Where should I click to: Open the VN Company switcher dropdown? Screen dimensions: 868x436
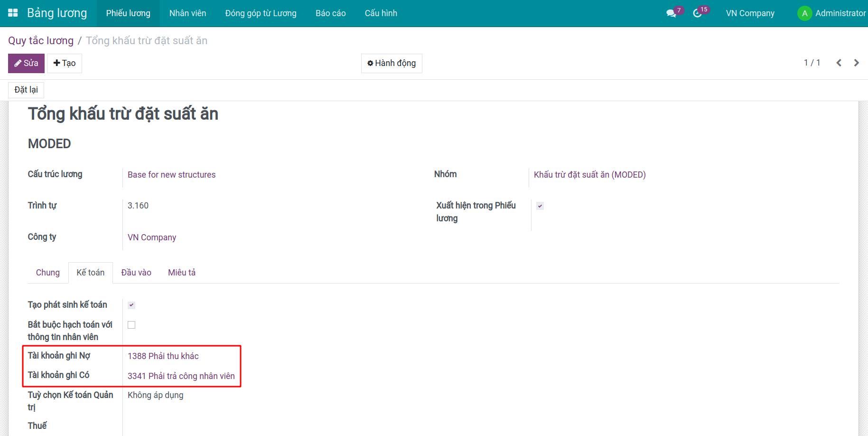pyautogui.click(x=750, y=13)
